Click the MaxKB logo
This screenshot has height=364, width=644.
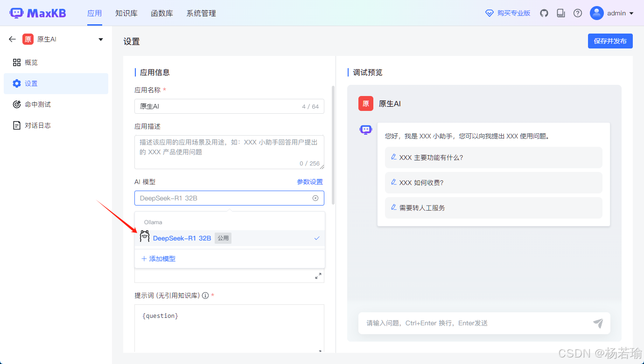(x=38, y=13)
